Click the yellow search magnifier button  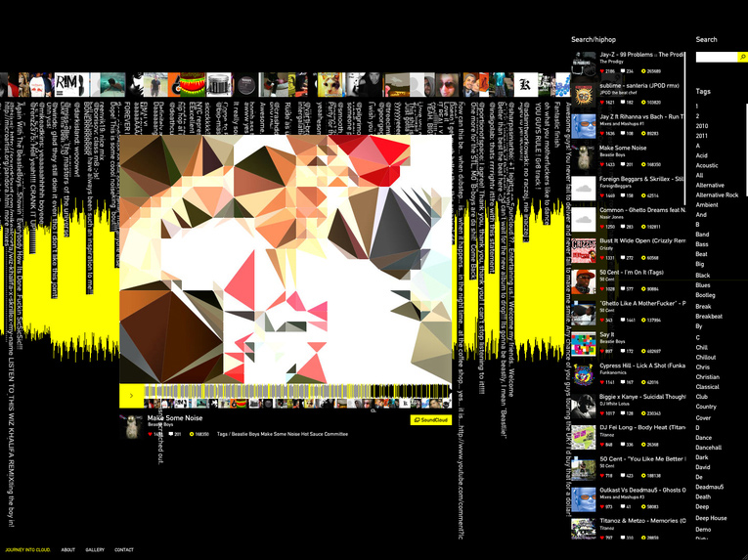pyautogui.click(x=742, y=58)
